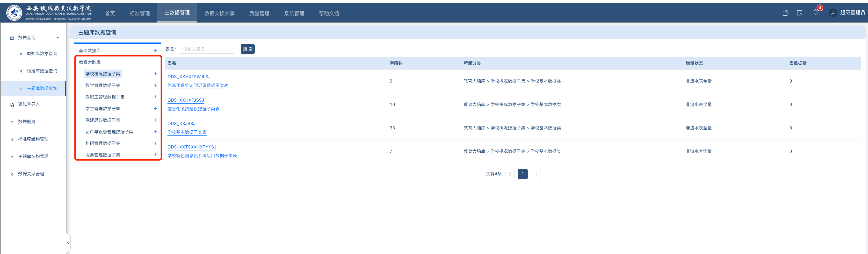Click the super administrator user avatar icon
The width and height of the screenshot is (868, 254).
click(833, 13)
